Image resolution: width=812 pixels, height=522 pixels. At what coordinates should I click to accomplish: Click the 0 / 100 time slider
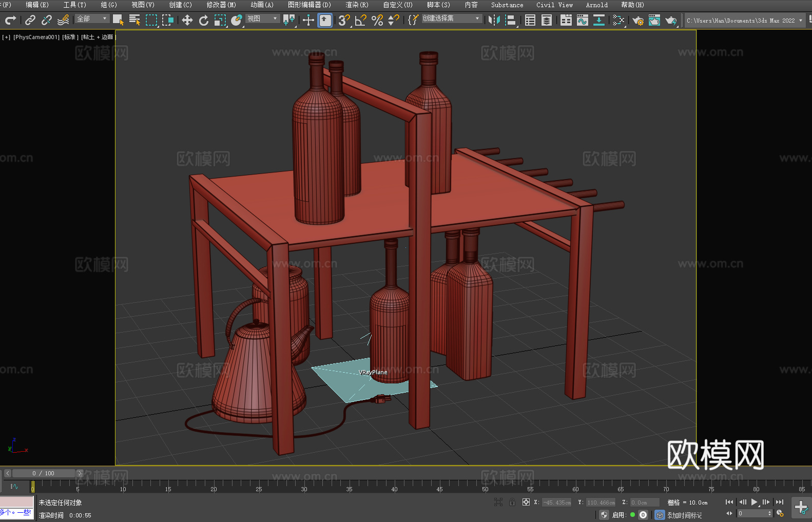click(44, 473)
